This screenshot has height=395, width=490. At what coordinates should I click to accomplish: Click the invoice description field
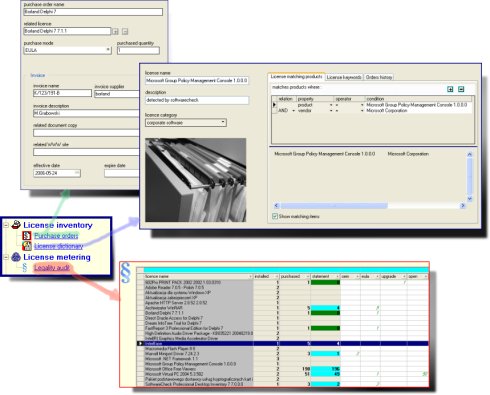[x=86, y=113]
